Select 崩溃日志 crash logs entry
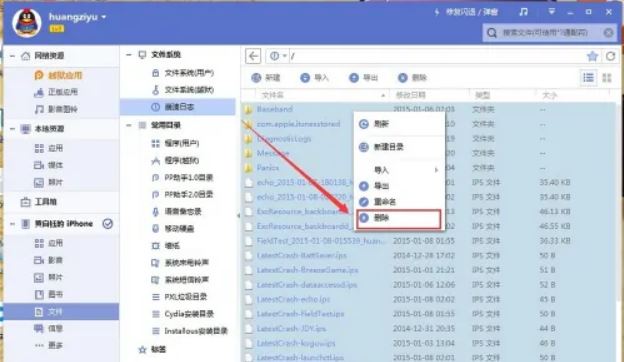The width and height of the screenshot is (624, 362). click(x=178, y=107)
